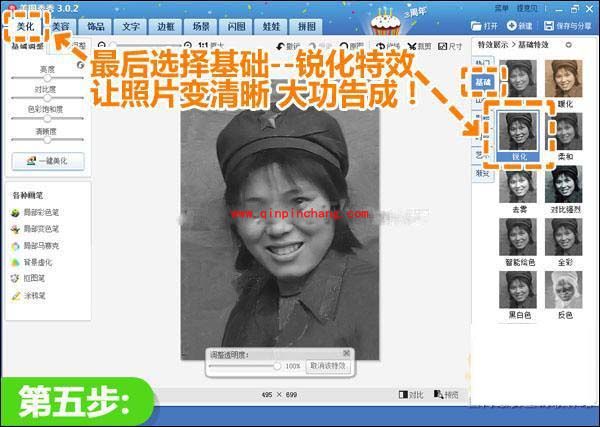This screenshot has height=427, width=600.
Task: Select the 涂鸦笔 doodle pen tool
Action: pos(29,296)
